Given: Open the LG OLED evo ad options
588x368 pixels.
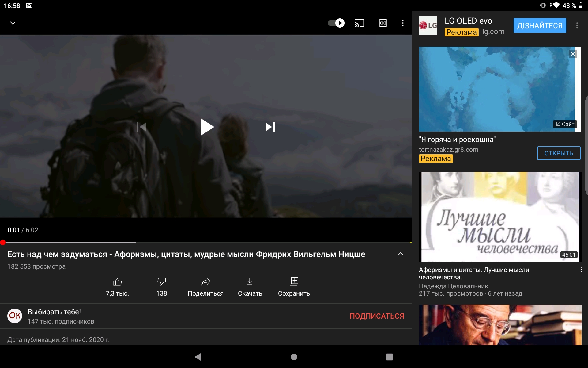Looking at the screenshot, I should coord(577,25).
